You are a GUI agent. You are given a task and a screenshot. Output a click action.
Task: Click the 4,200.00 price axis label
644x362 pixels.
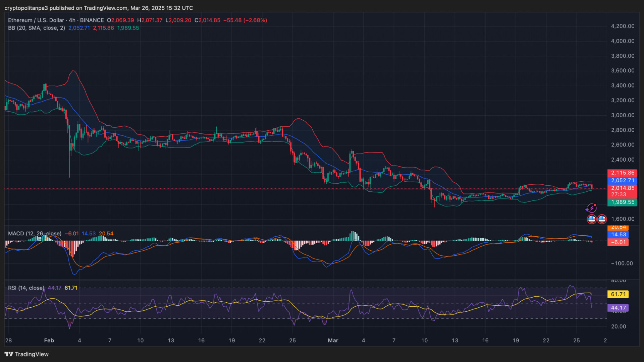(x=623, y=26)
